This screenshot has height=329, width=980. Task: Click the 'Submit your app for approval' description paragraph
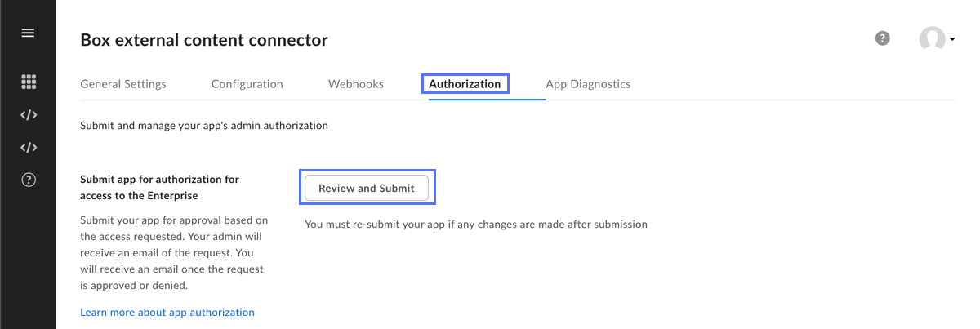pos(174,253)
